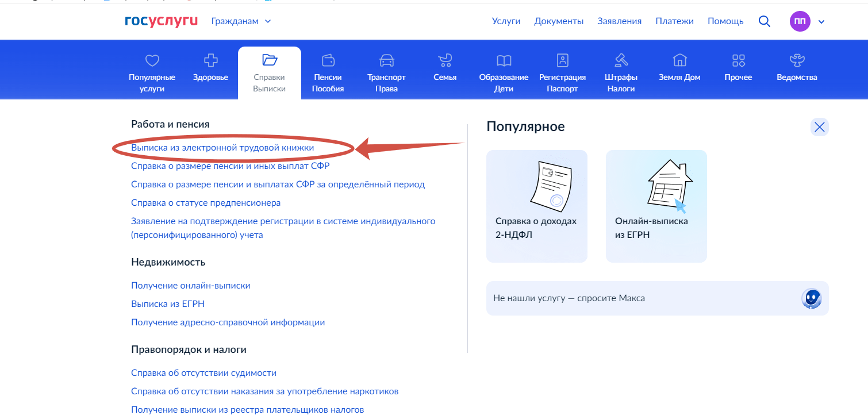This screenshot has height=415, width=868.
Task: Open Получение выписки из реестра плательщиков налогов
Action: pos(248,409)
